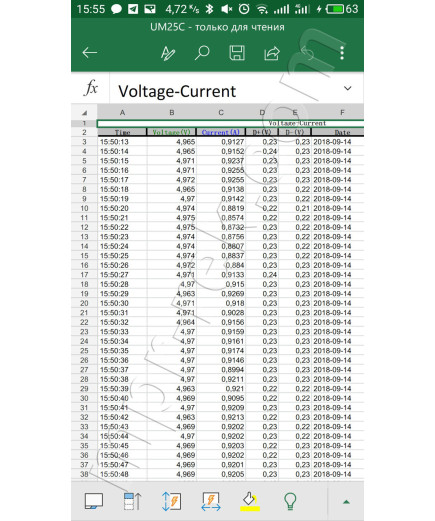
Task: Open the edit pen tool
Action: coord(168,53)
